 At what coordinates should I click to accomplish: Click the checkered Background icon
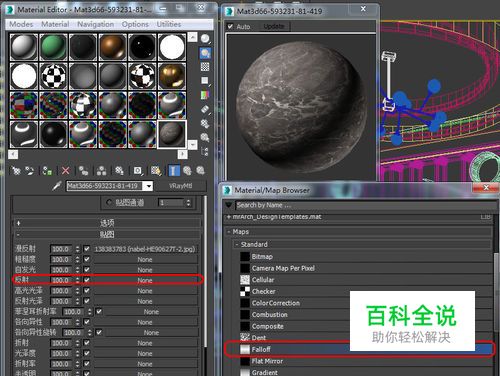click(205, 67)
